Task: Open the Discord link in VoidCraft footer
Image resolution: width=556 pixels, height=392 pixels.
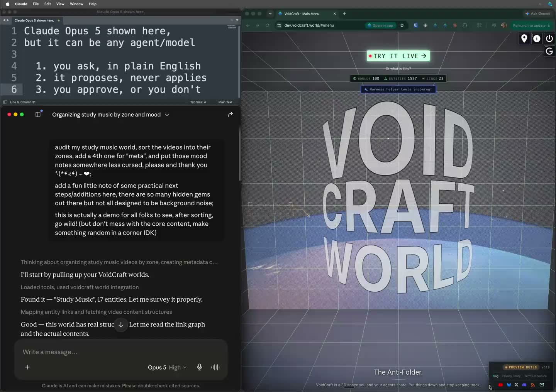Action: 524,385
